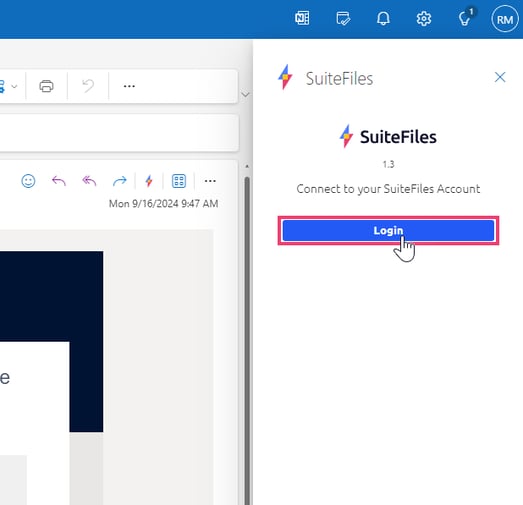Open the RM account avatar
The height and width of the screenshot is (505, 523).
[505, 19]
